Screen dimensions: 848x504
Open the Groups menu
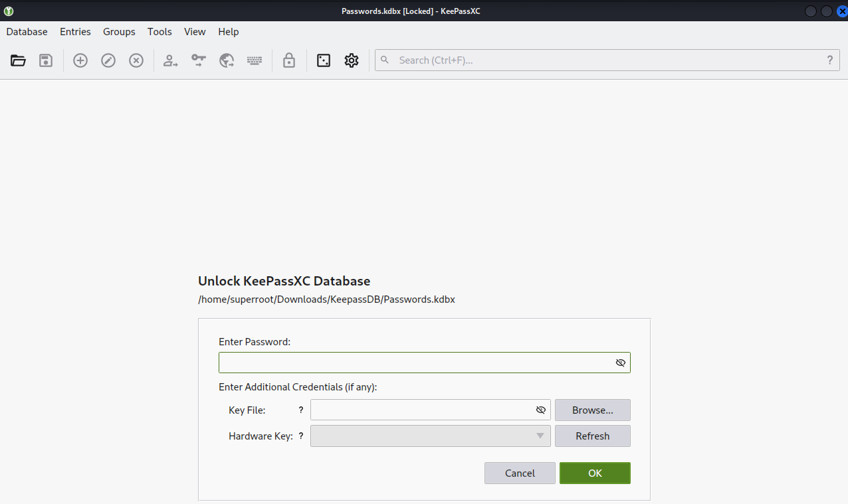(x=119, y=32)
